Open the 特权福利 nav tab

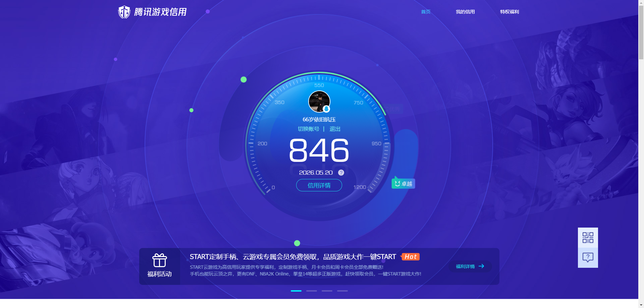pyautogui.click(x=509, y=12)
